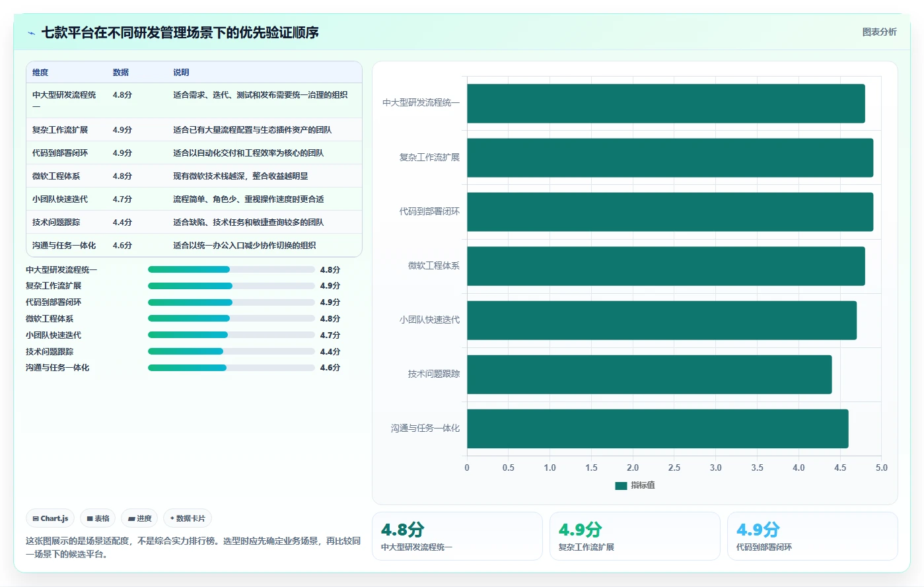
Task: Click progress list label 小团队快速迭代
Action: click(x=53, y=335)
